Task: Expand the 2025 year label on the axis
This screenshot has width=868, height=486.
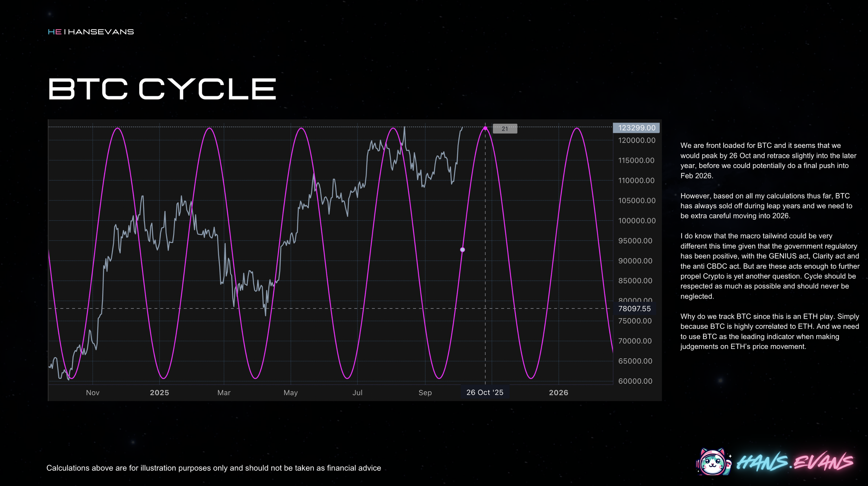Action: coord(159,393)
